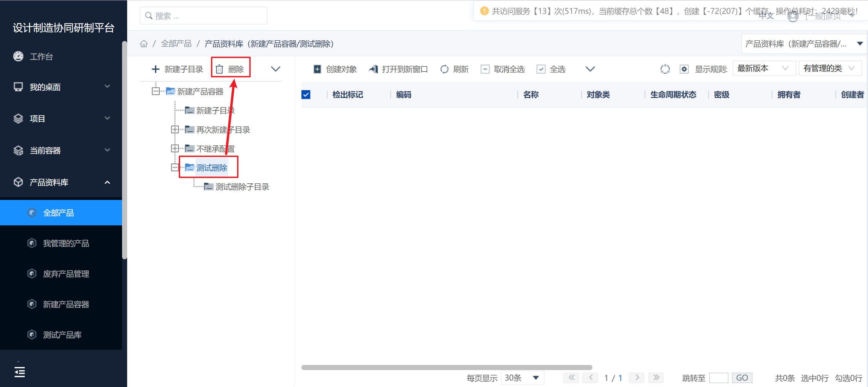868x387 pixels.
Task: Go to the first page arrow
Action: pyautogui.click(x=571, y=378)
